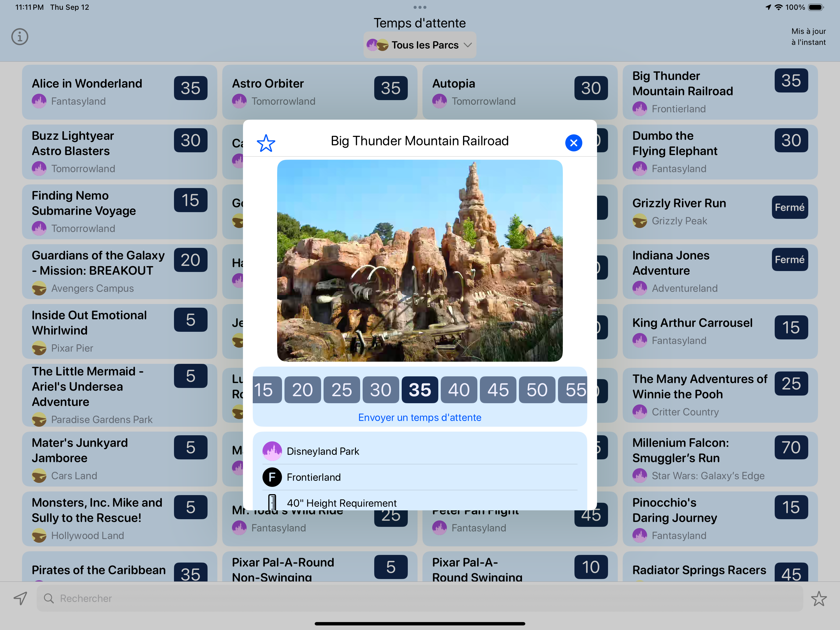Tap Tomorrowland castle icon on Astro Orbiter

tap(239, 101)
